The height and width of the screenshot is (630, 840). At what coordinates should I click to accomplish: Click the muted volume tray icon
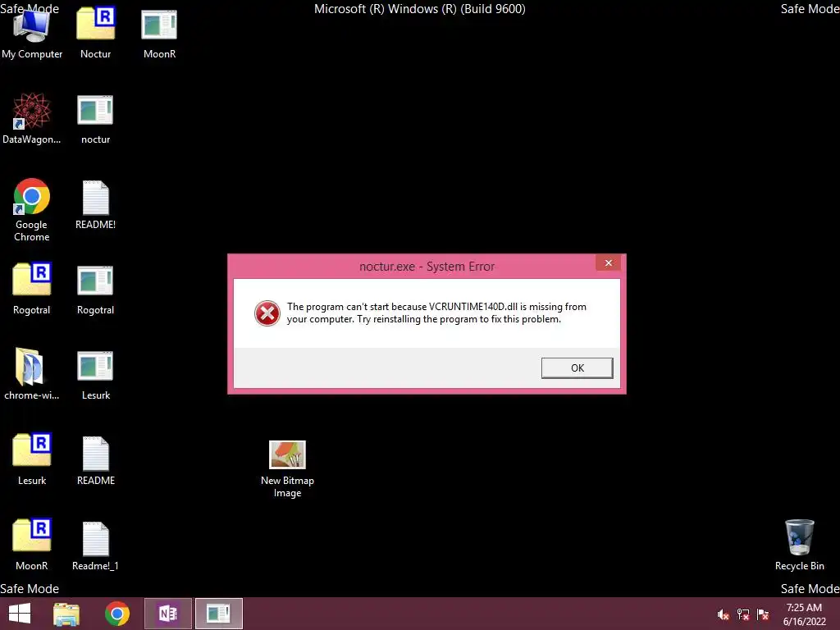tap(724, 614)
